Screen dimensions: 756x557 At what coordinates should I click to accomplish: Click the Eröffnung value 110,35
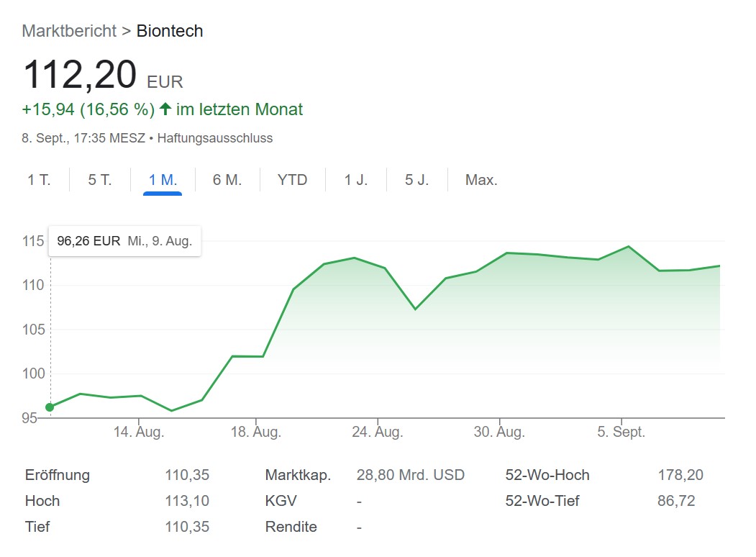[x=187, y=475]
